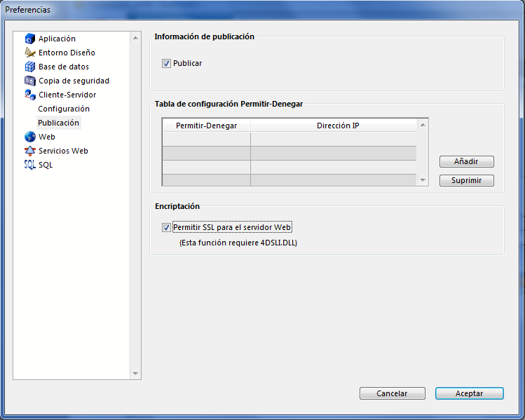
Task: Click sidebar list scroll up arrow
Action: (x=135, y=38)
